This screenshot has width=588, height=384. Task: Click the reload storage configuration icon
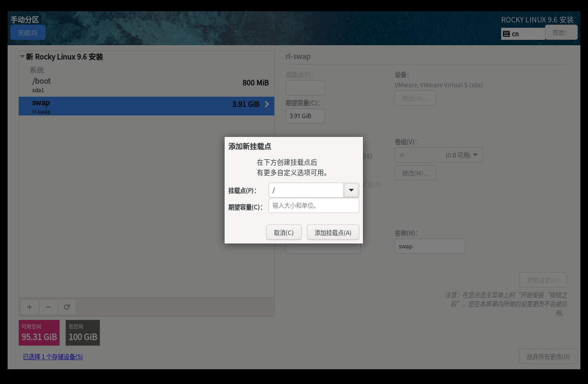(67, 307)
